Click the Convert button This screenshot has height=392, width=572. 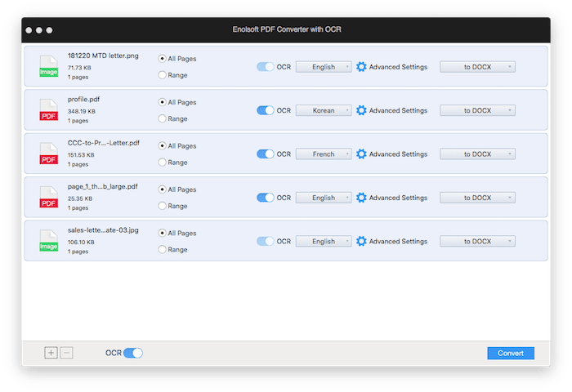click(511, 353)
